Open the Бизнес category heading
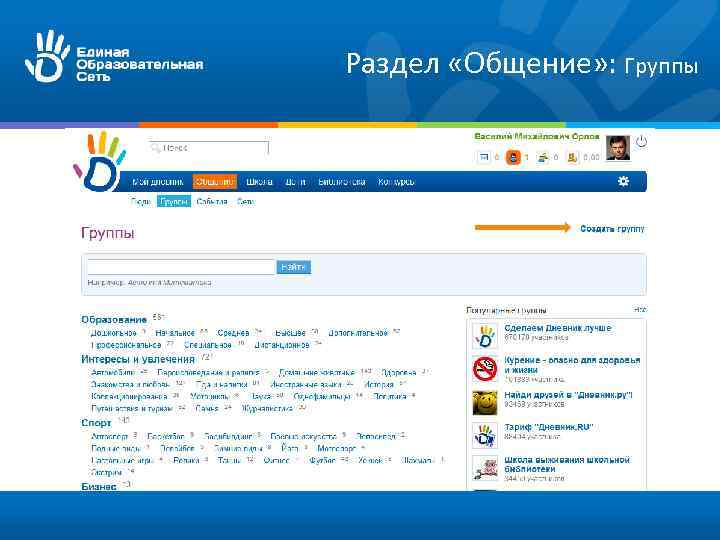Viewport: 720px width, 540px height. (99, 486)
